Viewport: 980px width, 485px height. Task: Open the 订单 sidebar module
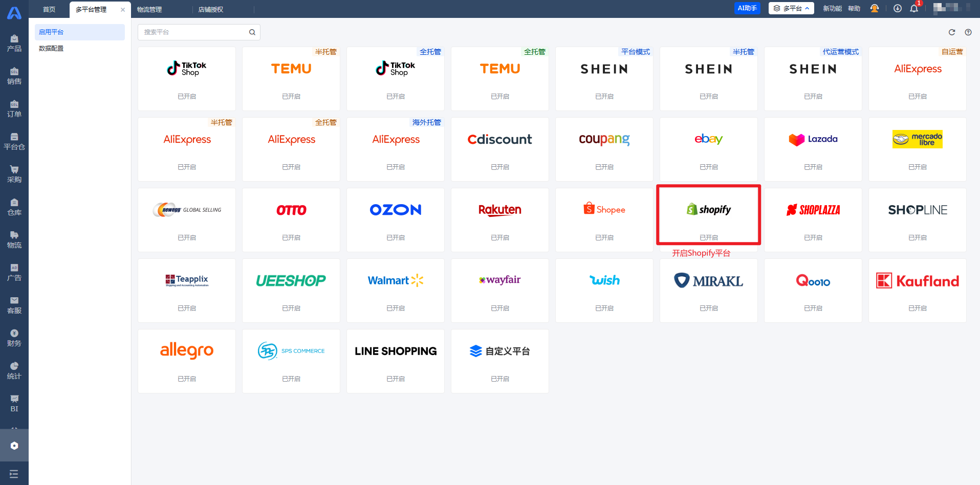[x=14, y=109]
